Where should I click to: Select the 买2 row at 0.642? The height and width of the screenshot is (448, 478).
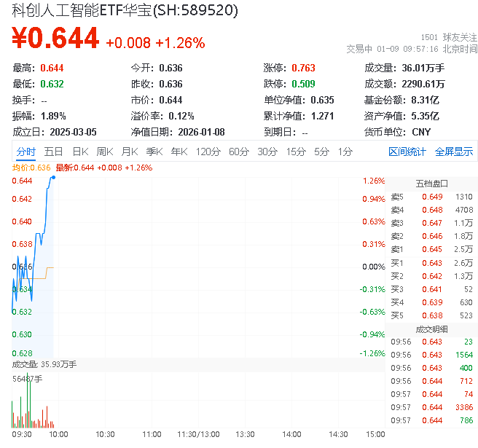tap(431, 276)
